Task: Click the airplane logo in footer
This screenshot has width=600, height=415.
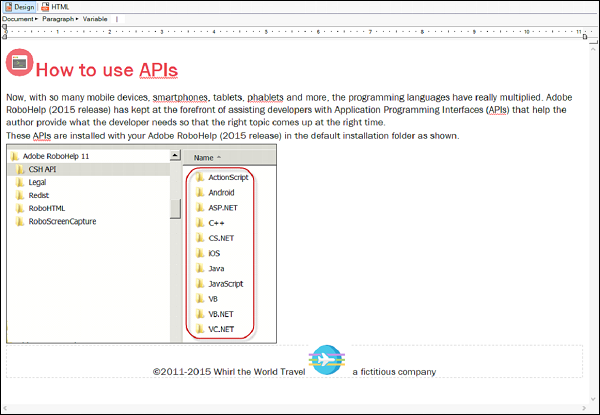Action: click(326, 361)
